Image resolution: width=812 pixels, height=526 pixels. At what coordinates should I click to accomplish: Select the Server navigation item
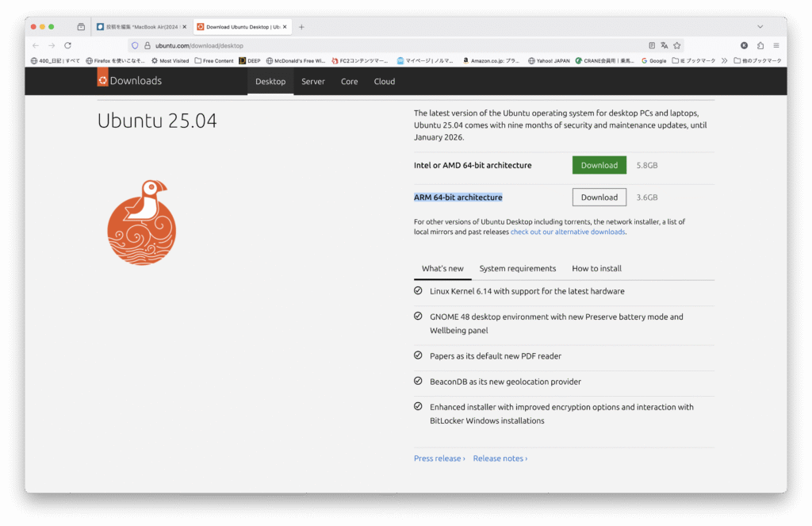pos(312,82)
